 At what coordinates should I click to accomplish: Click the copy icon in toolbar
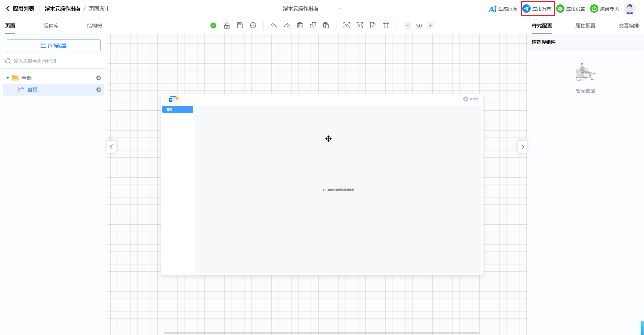[x=313, y=25]
